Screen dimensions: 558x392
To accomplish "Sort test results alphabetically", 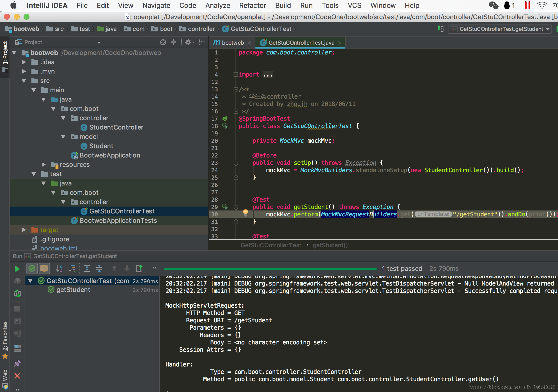I will [59, 269].
